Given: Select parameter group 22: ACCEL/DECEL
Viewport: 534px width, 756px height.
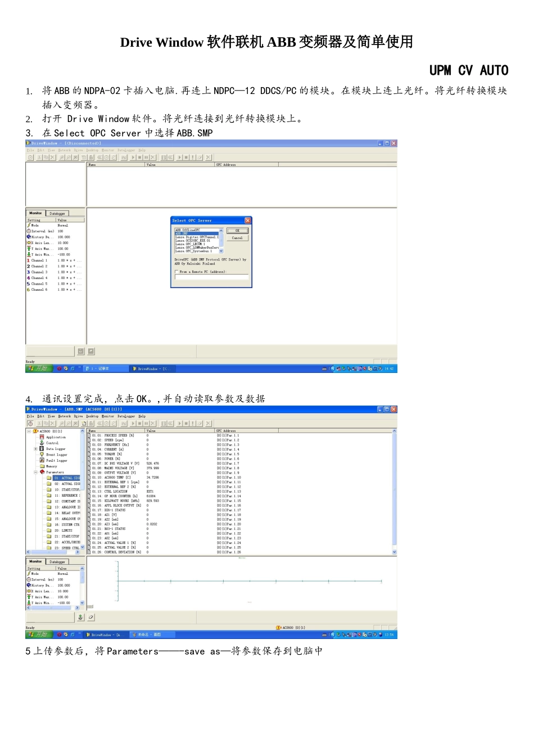Looking at the screenshot, I should tap(67, 542).
